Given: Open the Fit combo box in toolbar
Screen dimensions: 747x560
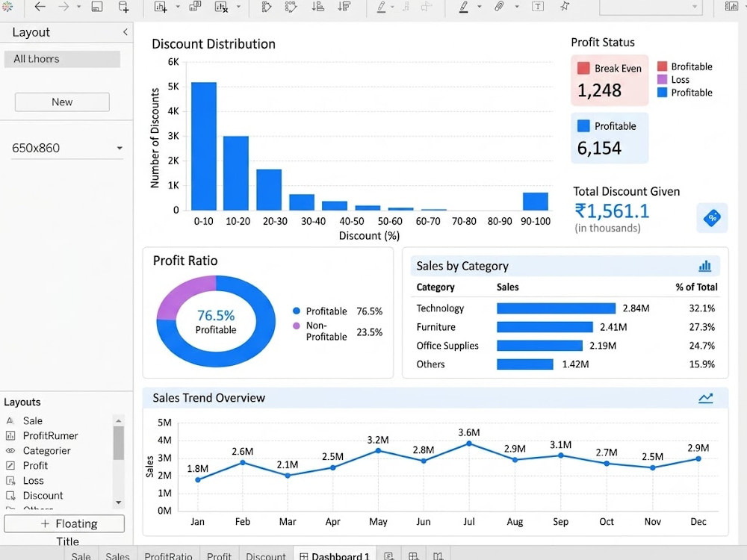Looking at the screenshot, I should [x=651, y=7].
